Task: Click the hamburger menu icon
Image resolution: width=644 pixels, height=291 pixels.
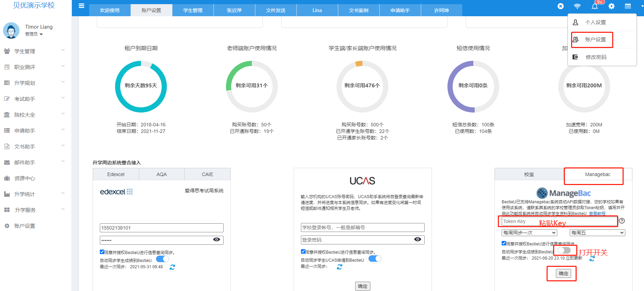Action: point(82,6)
